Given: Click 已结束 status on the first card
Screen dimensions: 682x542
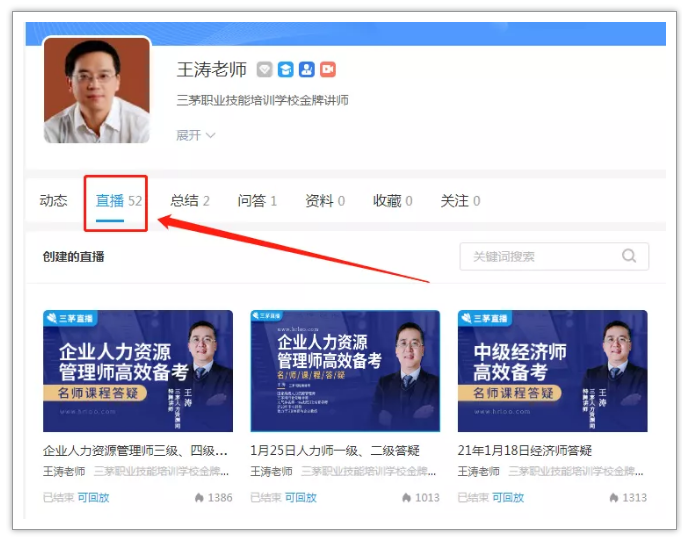Looking at the screenshot, I should point(59,497).
